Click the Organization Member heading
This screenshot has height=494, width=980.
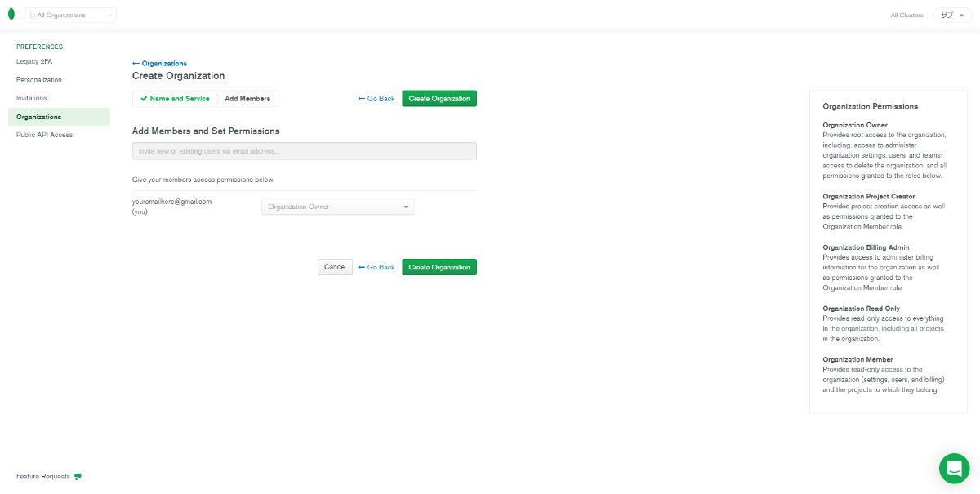pyautogui.click(x=857, y=359)
